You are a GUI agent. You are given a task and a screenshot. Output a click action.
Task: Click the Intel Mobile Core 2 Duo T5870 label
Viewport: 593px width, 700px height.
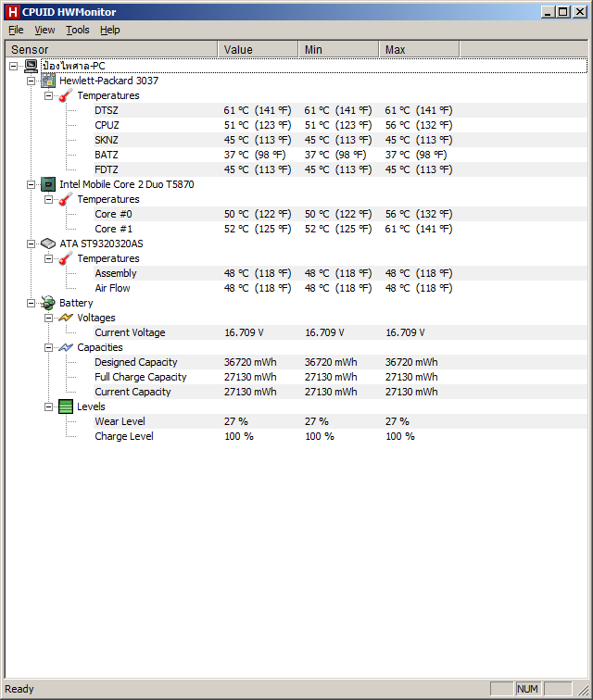tap(127, 184)
